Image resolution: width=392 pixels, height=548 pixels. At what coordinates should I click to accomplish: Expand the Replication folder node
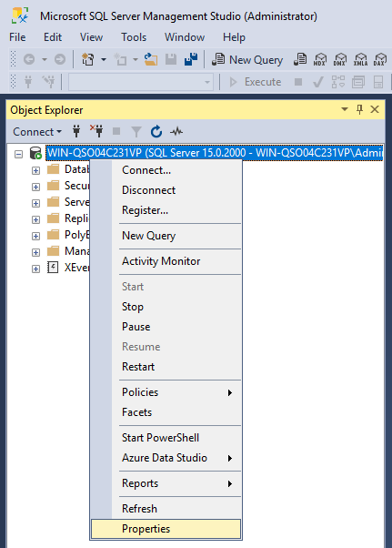click(x=35, y=219)
